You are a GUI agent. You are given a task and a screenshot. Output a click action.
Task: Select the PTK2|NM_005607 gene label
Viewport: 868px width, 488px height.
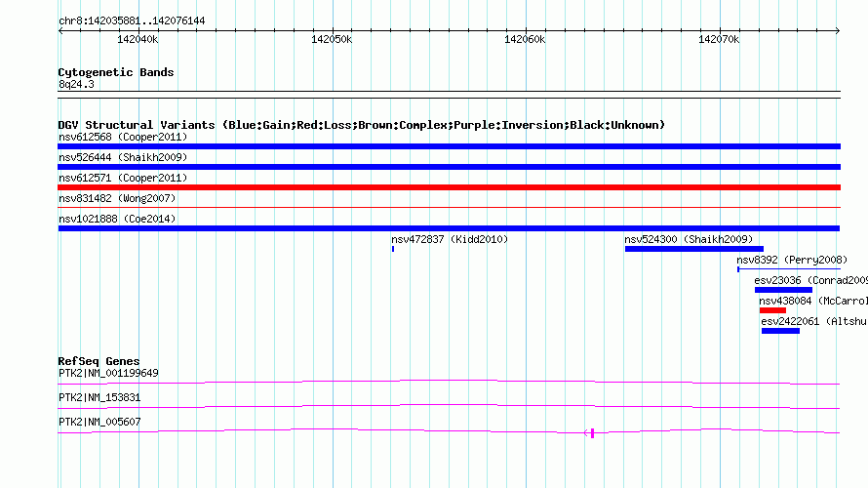point(99,422)
